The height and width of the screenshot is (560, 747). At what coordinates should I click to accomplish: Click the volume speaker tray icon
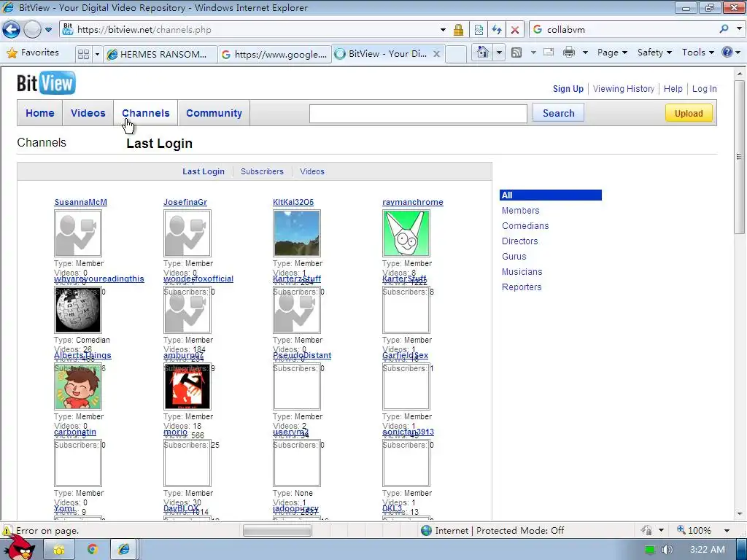(667, 550)
